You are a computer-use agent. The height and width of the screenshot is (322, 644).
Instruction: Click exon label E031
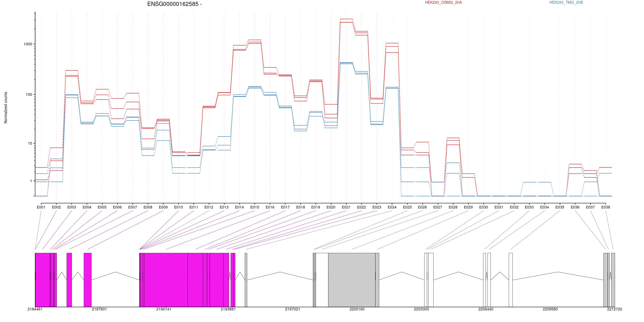pos(499,207)
